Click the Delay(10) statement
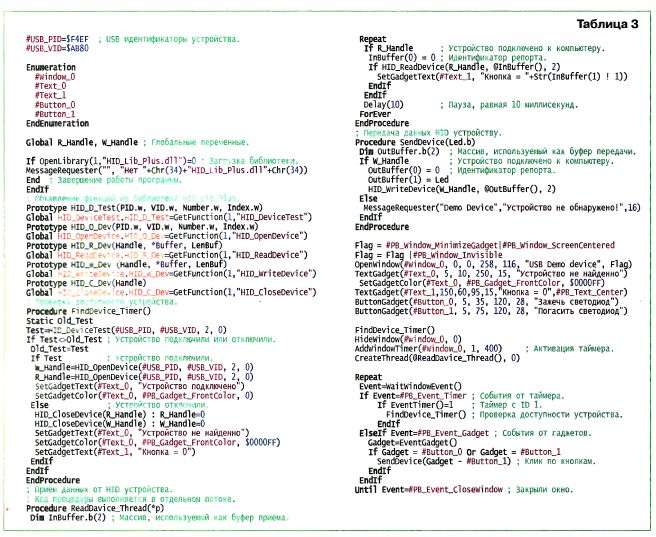 (x=384, y=103)
